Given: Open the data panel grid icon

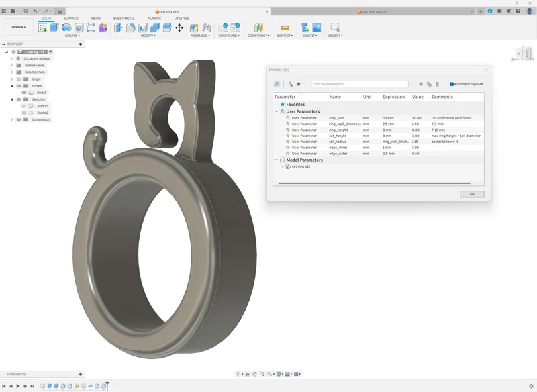Looking at the screenshot, I should coord(4,11).
